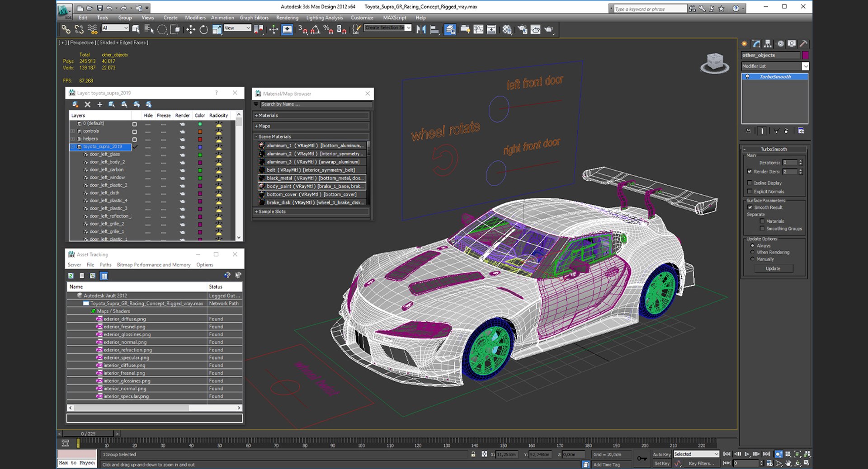
Task: Enable the Isoline Display checkbox
Action: (x=750, y=183)
